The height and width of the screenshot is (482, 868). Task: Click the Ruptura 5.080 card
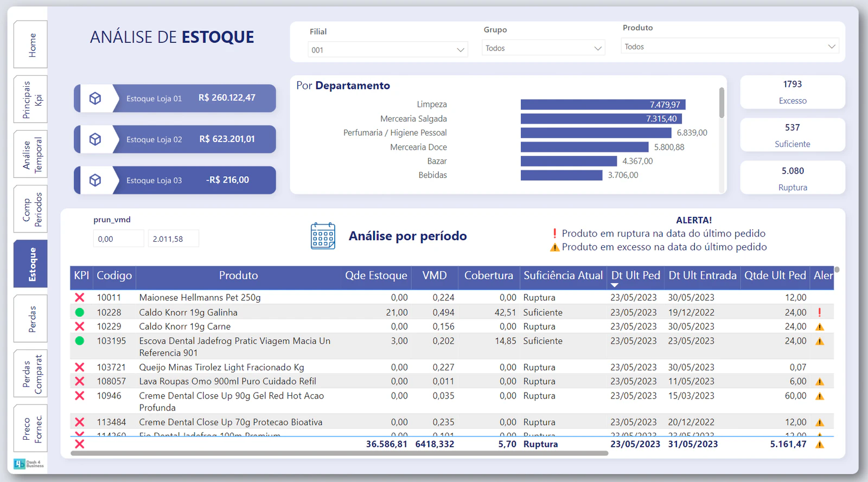coord(793,178)
